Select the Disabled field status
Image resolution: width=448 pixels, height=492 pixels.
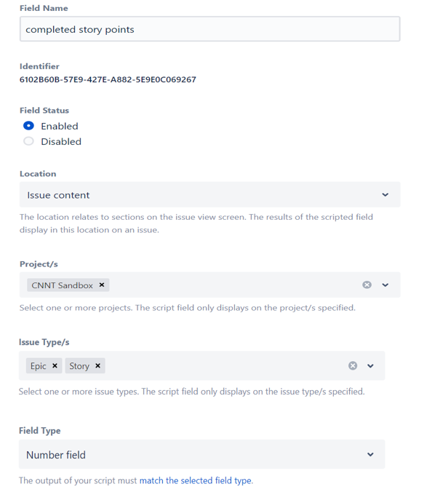pyautogui.click(x=28, y=141)
